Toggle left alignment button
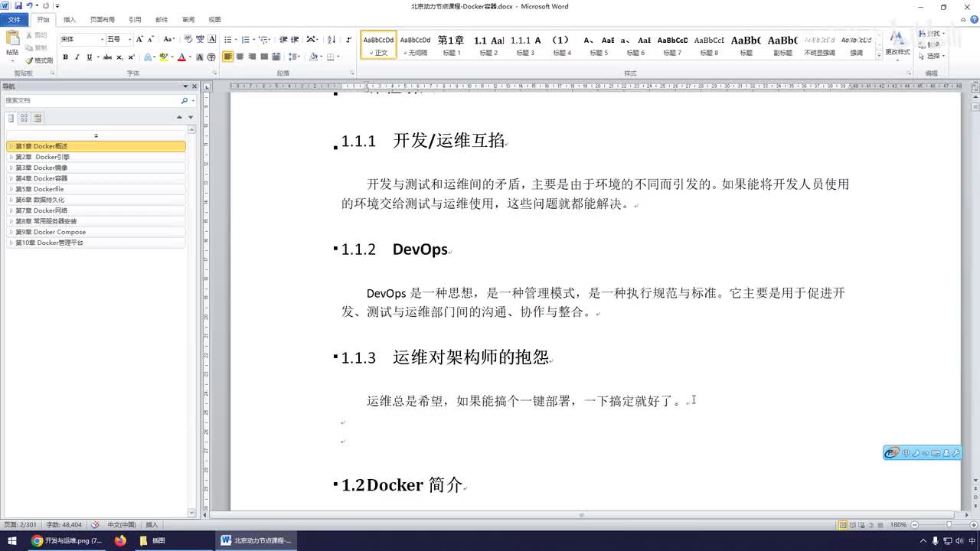This screenshot has height=551, width=980. click(227, 57)
